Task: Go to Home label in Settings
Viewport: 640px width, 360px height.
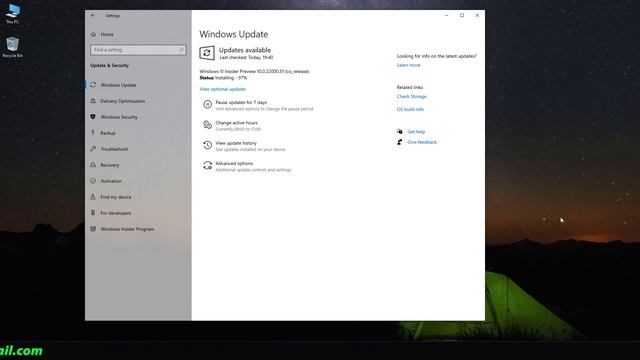Action: pyautogui.click(x=107, y=34)
